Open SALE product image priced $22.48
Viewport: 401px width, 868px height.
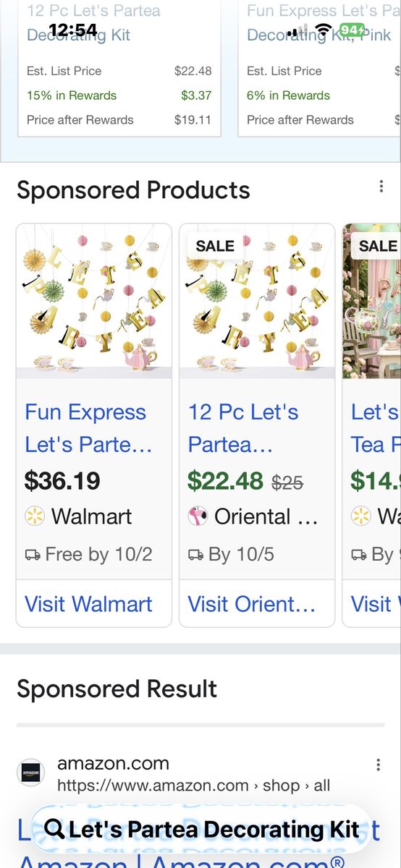click(x=257, y=301)
